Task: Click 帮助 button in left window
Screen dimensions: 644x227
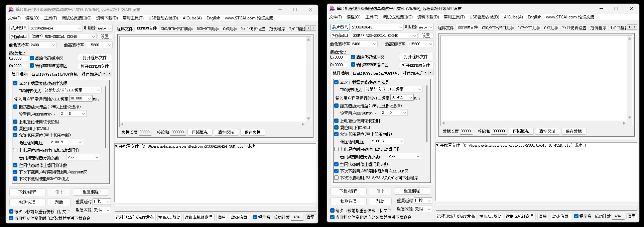Action: (59, 202)
